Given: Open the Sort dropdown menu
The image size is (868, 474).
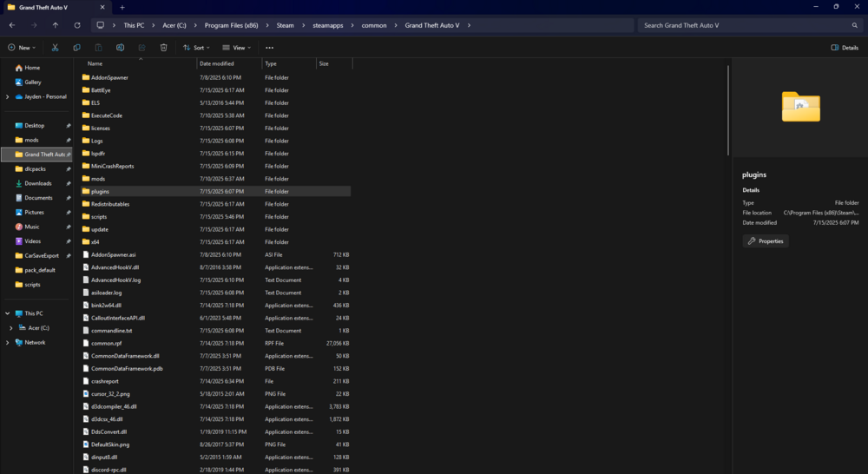Looking at the screenshot, I should [196, 48].
